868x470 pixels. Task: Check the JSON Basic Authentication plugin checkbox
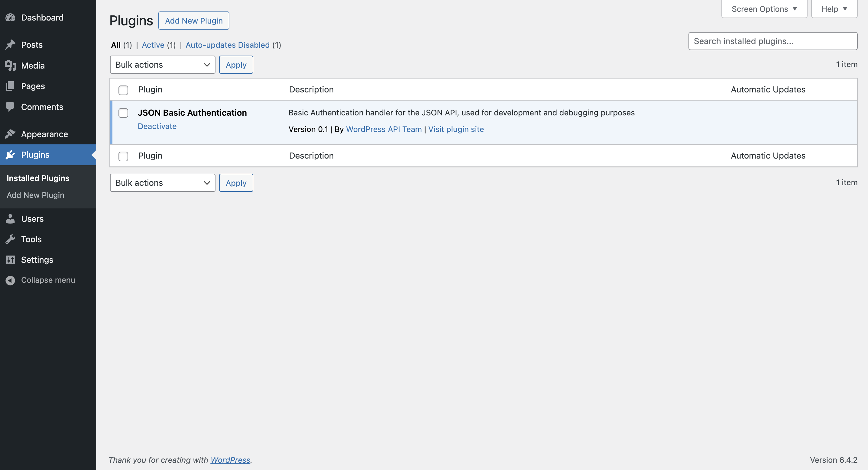123,113
